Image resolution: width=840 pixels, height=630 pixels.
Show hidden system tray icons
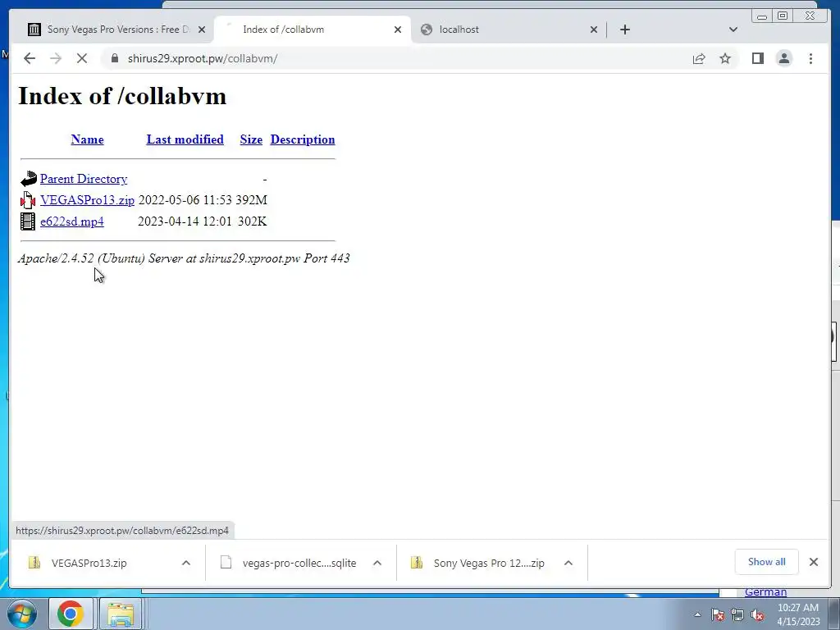(x=697, y=614)
